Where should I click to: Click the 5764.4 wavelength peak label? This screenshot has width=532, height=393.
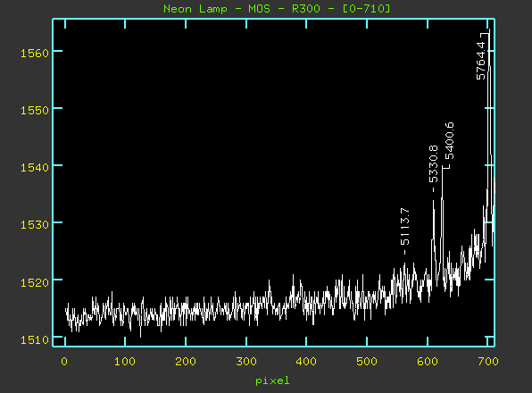(x=481, y=61)
